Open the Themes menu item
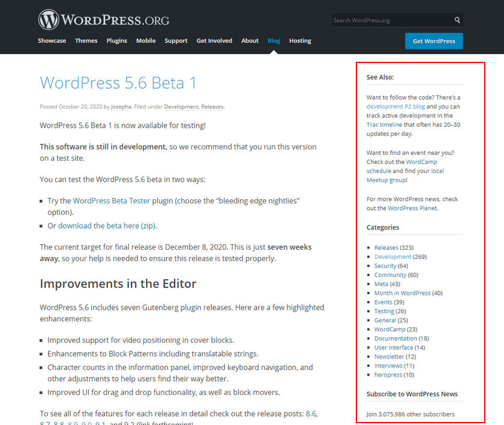This screenshot has width=504, height=425. pos(86,41)
